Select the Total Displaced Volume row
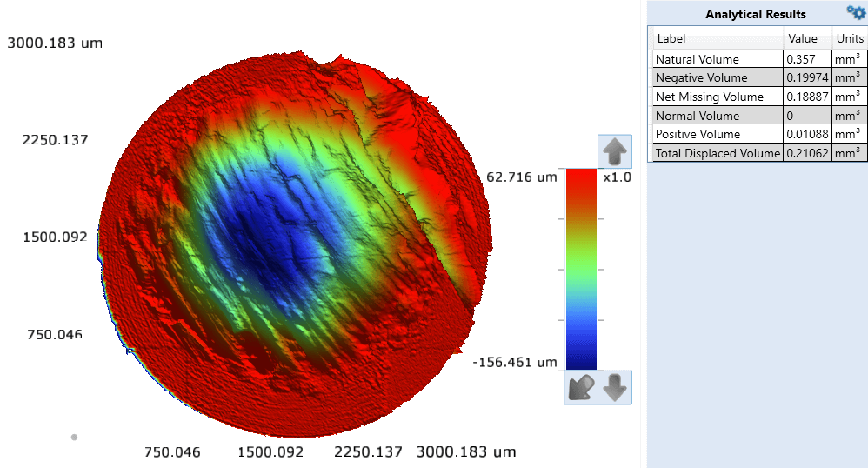Screen dimensions: 868x468 click(716, 153)
